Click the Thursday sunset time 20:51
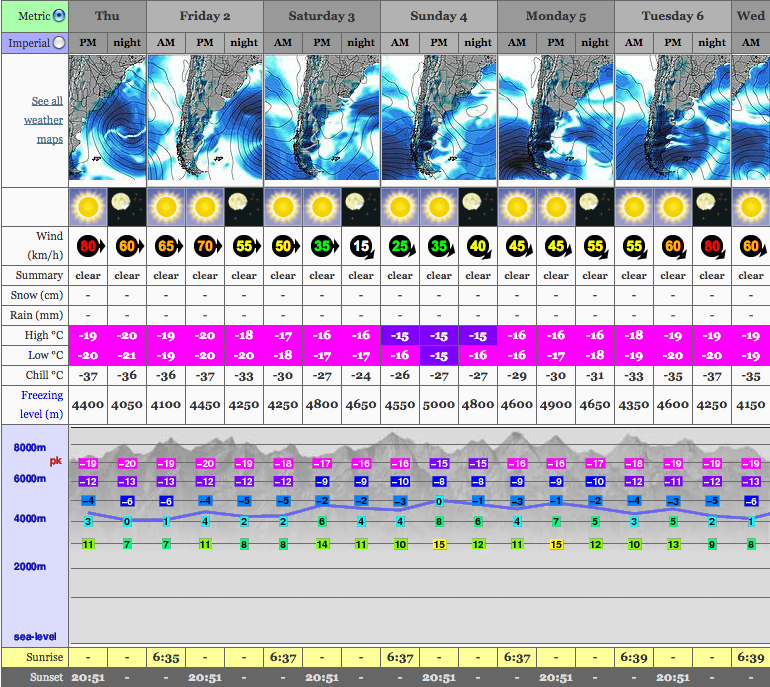Viewport: 770px width, 687px height. coord(88,678)
